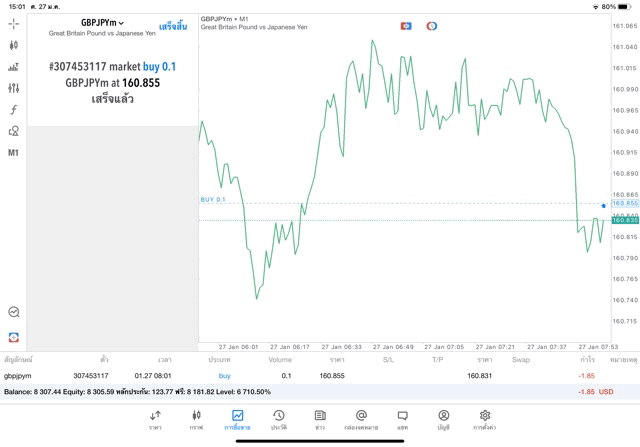Open the ราคา quotes tab
This screenshot has height=447, width=640.
click(155, 420)
